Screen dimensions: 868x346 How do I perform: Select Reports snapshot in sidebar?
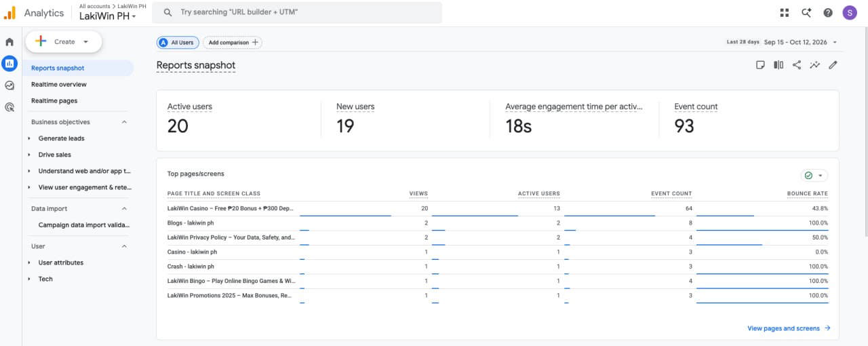click(x=79, y=68)
